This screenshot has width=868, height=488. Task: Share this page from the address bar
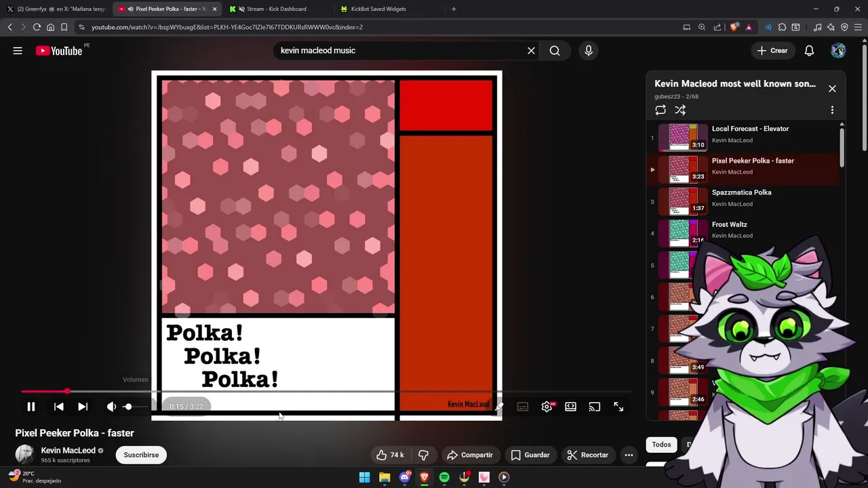tap(717, 27)
